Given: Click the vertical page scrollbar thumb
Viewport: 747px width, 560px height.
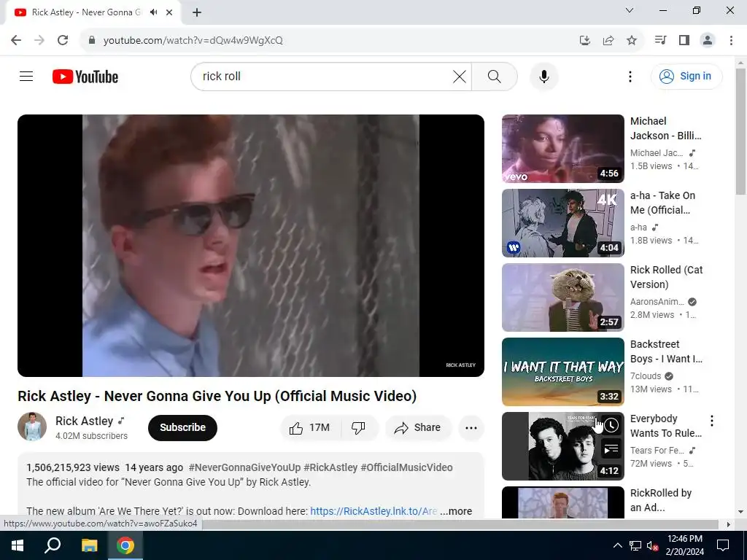Looking at the screenshot, I should click(740, 131).
